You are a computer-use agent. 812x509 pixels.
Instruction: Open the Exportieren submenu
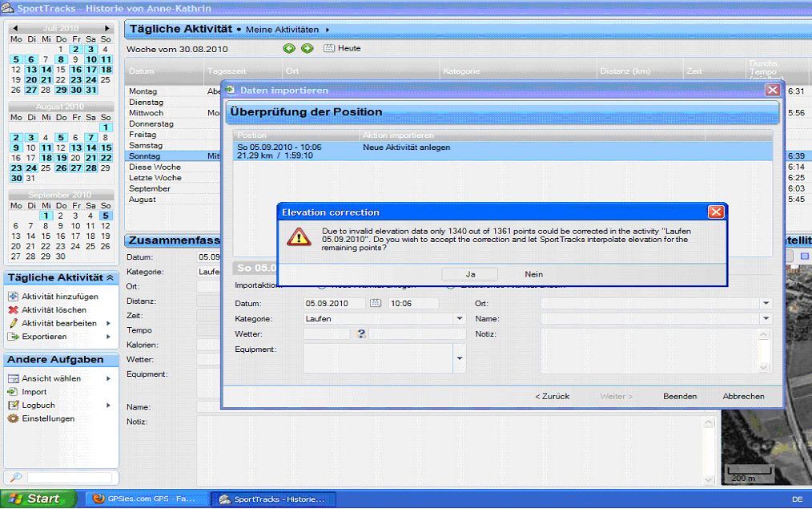click(x=108, y=337)
